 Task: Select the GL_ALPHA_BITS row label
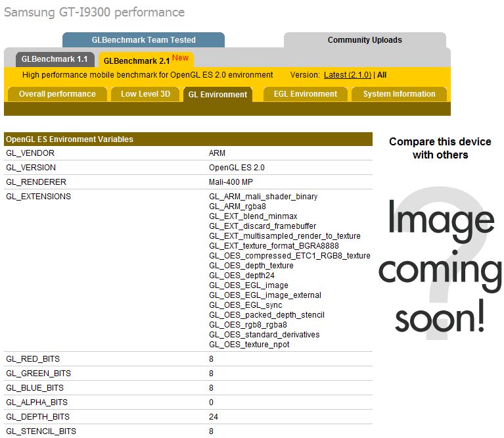(x=37, y=402)
